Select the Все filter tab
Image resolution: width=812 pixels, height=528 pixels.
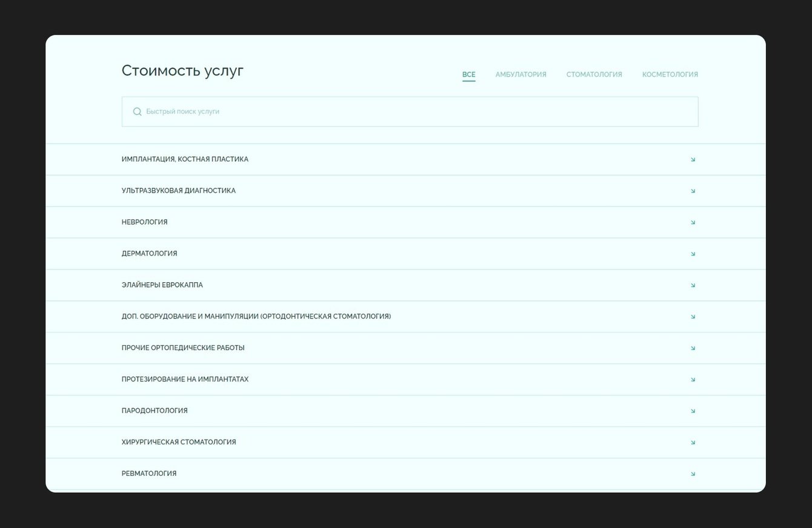(x=468, y=74)
